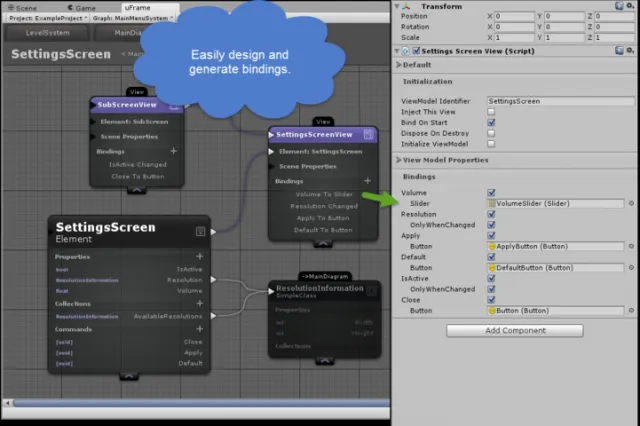This screenshot has width=640, height=426.
Task: Select the Volume To Slider binding
Action: point(324,194)
